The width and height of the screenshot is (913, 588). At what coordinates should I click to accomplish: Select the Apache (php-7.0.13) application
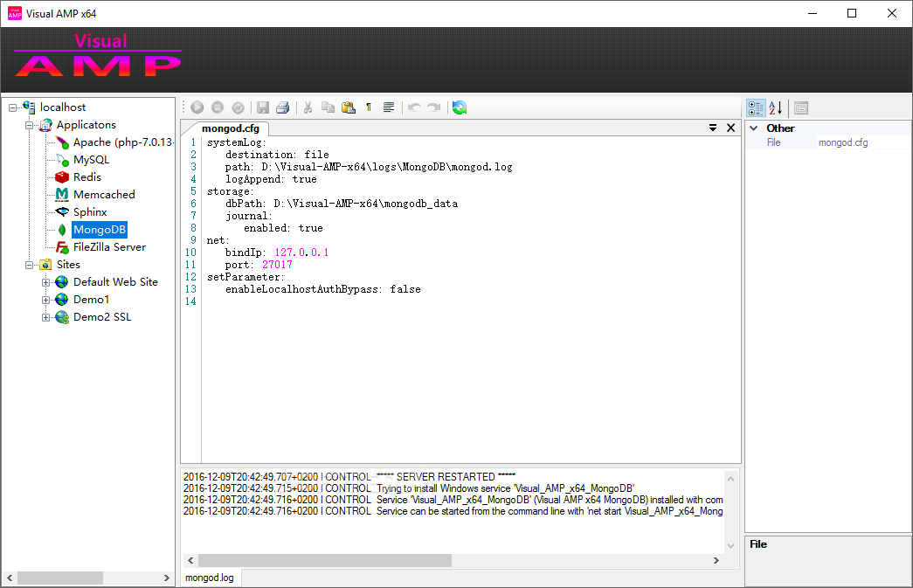point(123,142)
